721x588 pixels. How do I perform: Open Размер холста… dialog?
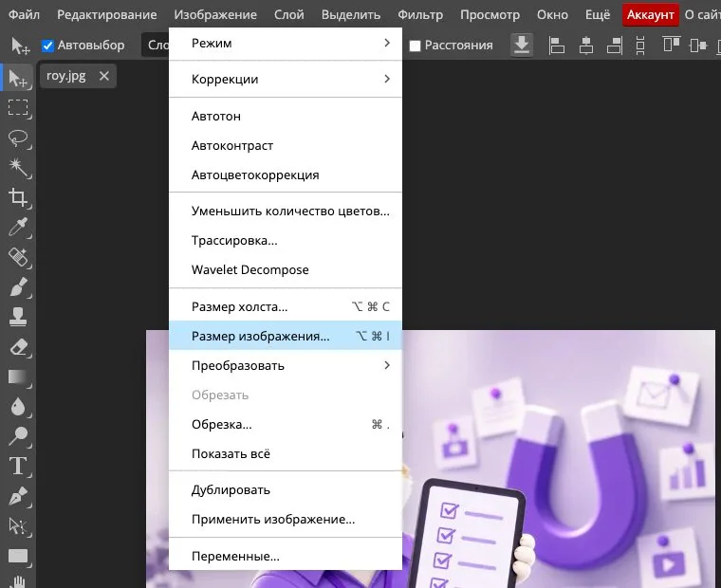pos(286,306)
